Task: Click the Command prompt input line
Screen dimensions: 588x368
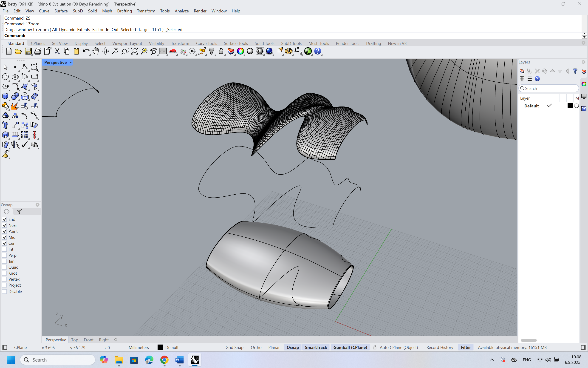Action: (293, 35)
